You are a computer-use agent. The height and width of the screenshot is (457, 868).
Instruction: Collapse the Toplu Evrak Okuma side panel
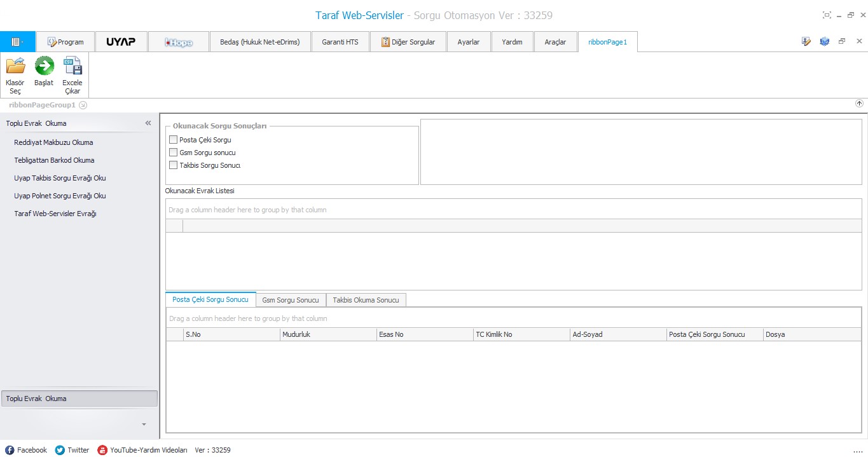[148, 123]
